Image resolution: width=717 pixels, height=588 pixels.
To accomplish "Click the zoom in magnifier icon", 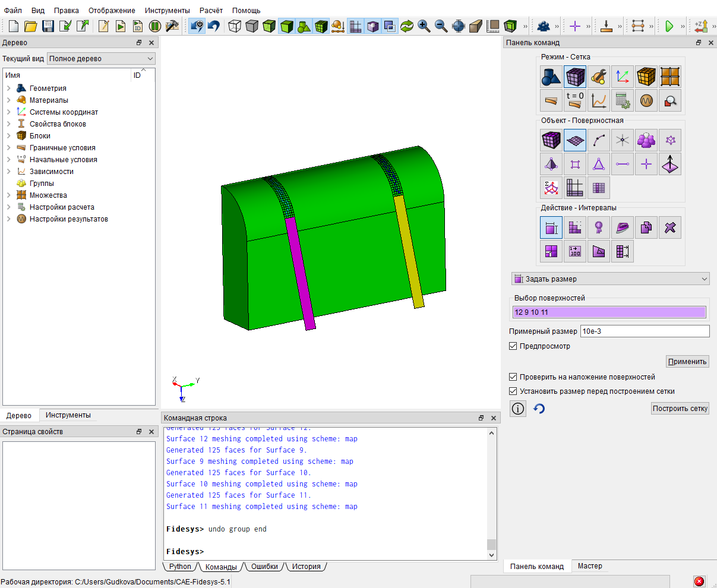I will click(x=424, y=26).
